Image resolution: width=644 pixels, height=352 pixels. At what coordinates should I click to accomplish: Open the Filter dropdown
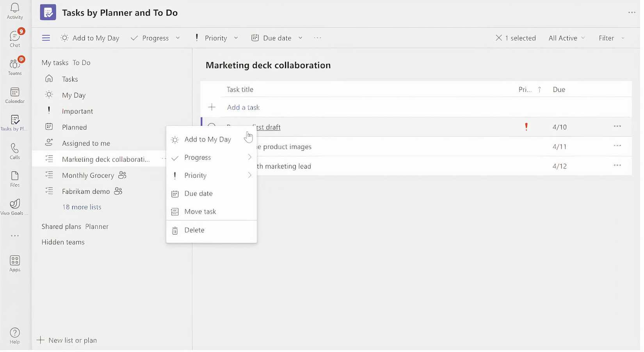pos(610,38)
